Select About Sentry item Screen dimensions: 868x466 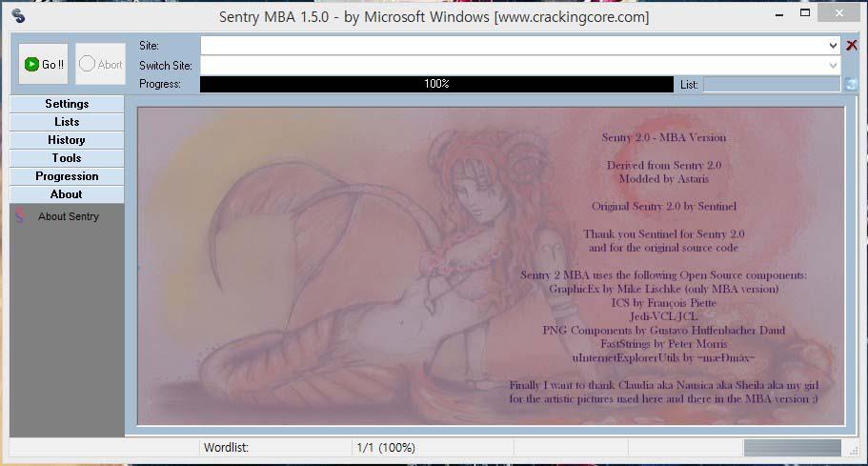[x=68, y=216]
